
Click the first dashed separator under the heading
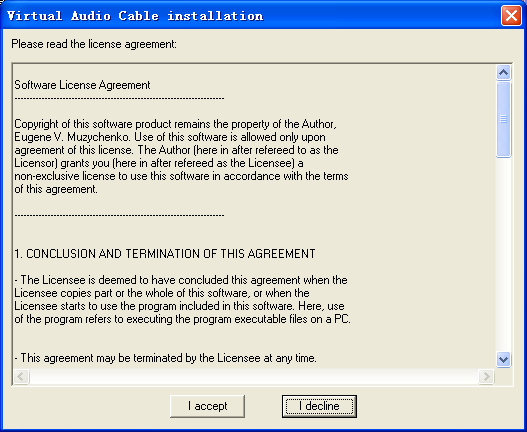click(x=119, y=99)
